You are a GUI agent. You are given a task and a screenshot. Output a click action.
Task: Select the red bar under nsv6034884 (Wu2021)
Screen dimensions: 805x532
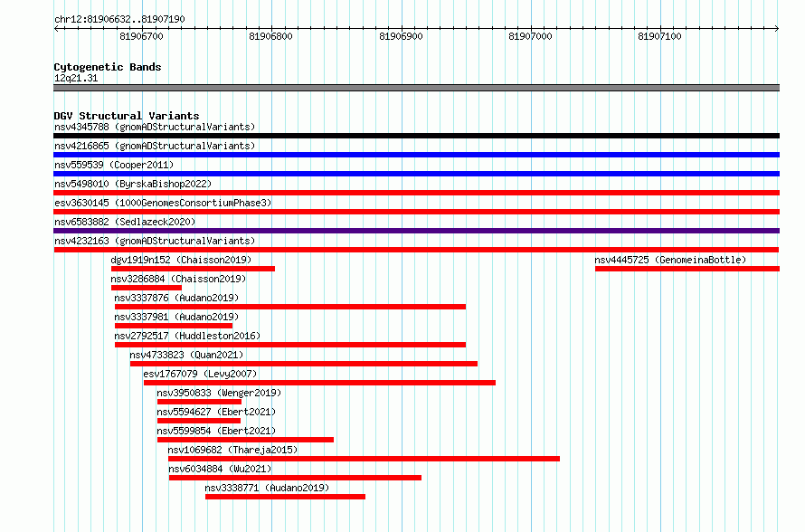tap(295, 478)
